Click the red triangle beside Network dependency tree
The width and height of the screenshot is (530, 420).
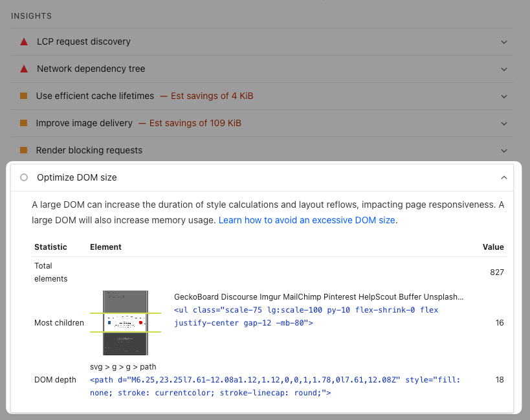(x=23, y=68)
